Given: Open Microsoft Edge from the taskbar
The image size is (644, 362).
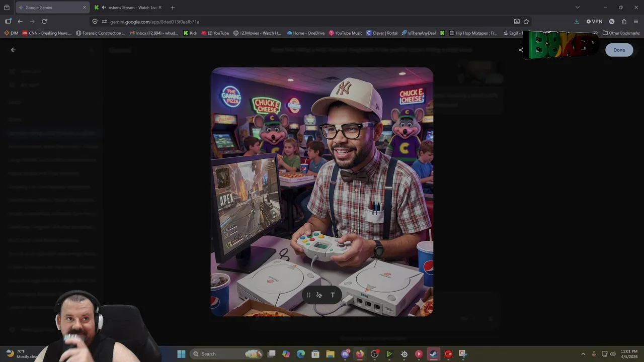Looking at the screenshot, I should 301,354.
